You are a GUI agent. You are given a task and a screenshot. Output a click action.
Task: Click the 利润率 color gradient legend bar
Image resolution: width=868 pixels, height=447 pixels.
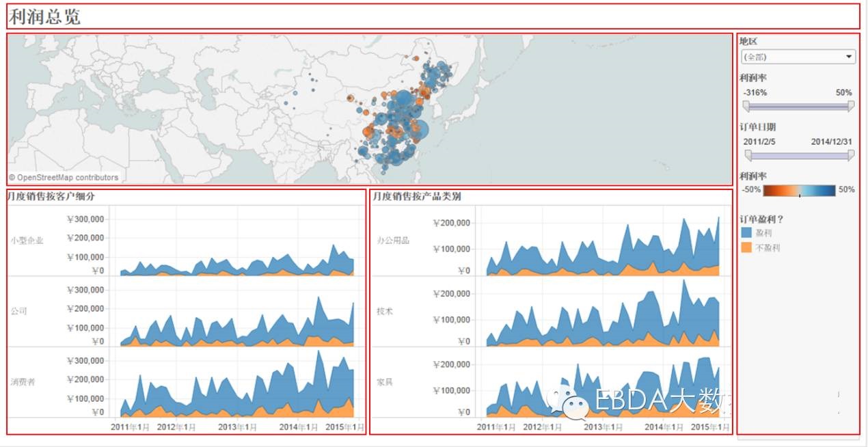pos(799,190)
